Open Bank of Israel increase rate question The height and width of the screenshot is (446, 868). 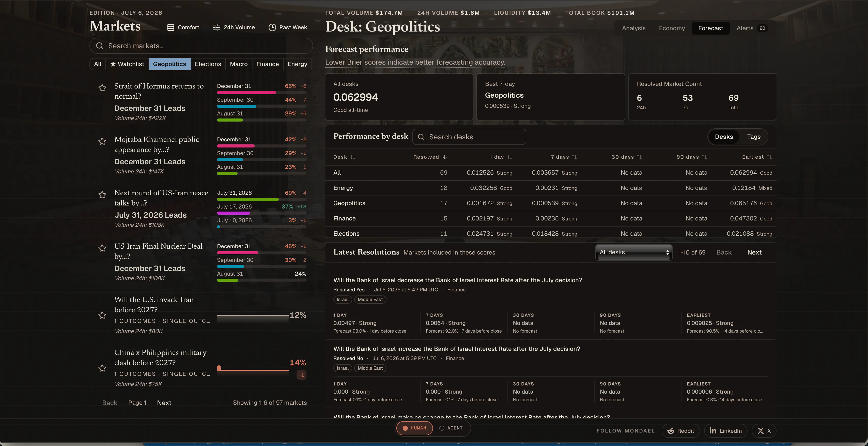457,349
